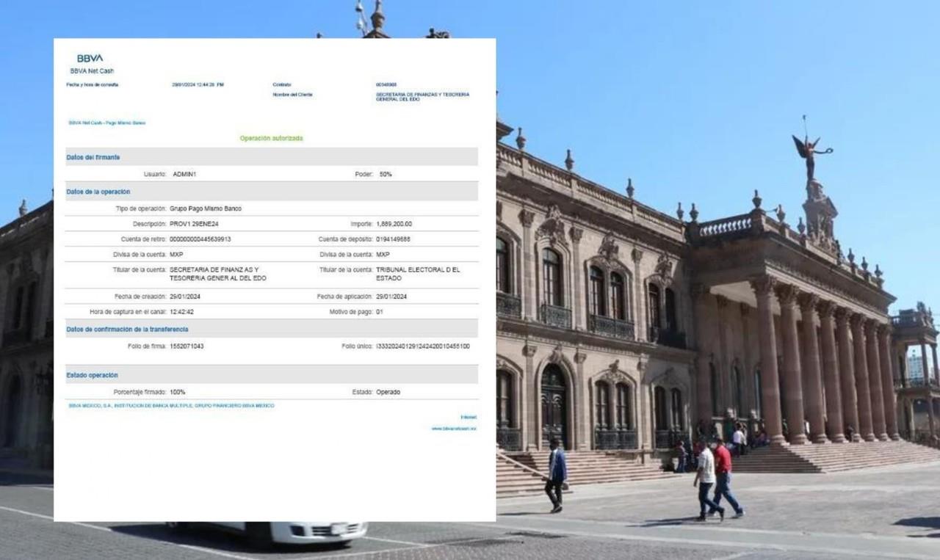Click client name 'SECRETARIA DE FINANZAS Y TESORERIA GENERAL DEL EDO' in header
Viewport: 940px width, 560px height.
[x=422, y=97]
